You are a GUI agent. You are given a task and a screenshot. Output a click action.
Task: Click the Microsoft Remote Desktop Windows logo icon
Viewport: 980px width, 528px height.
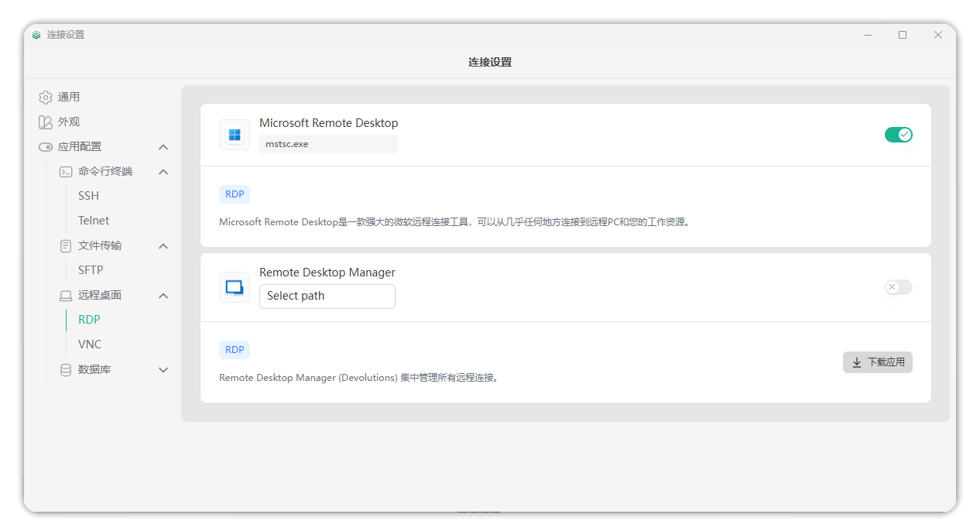(235, 135)
